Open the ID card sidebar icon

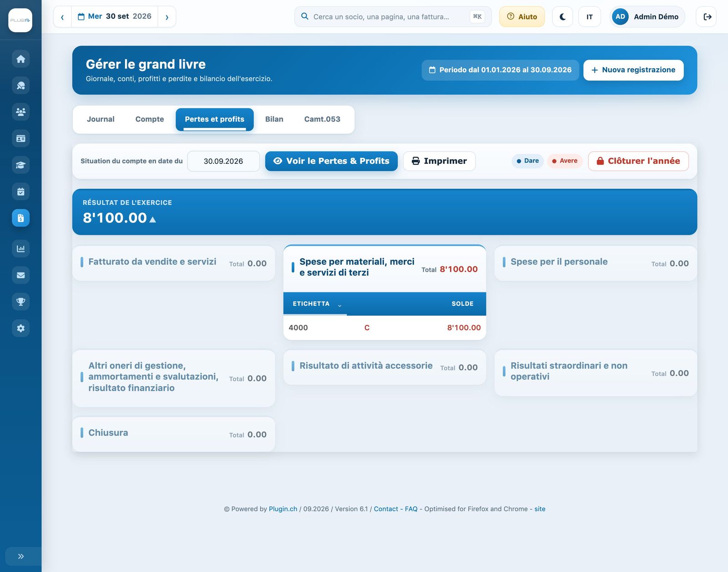[x=20, y=138]
